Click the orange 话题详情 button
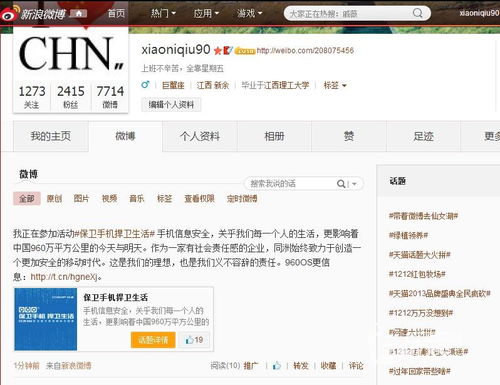Screen dimensions: 500x385 point(153,340)
